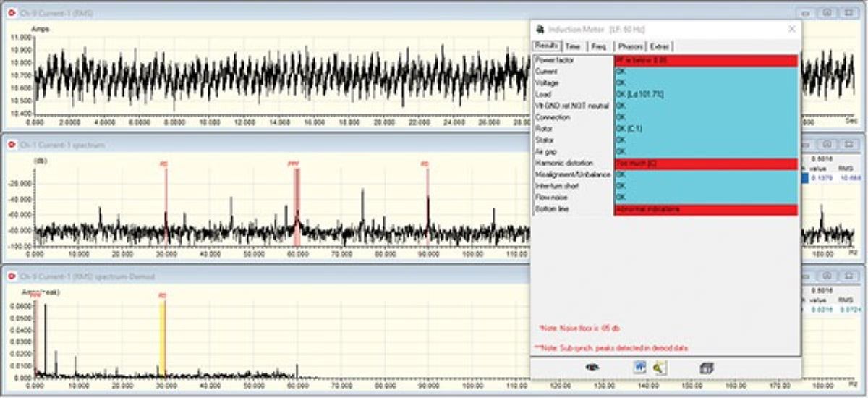Click the eye icon in dialog footer
Viewport: 868px width, 398px height.
point(593,368)
